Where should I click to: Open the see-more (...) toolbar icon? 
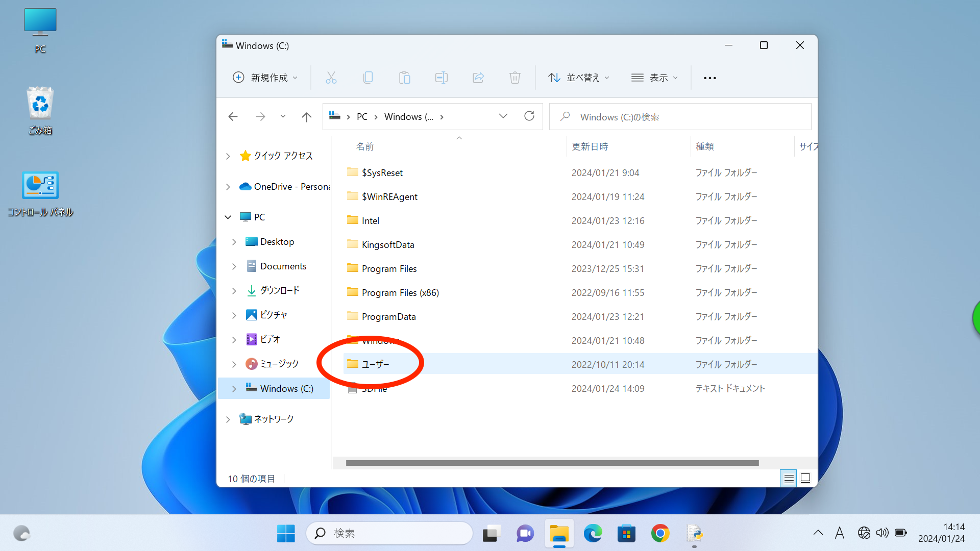coord(709,77)
